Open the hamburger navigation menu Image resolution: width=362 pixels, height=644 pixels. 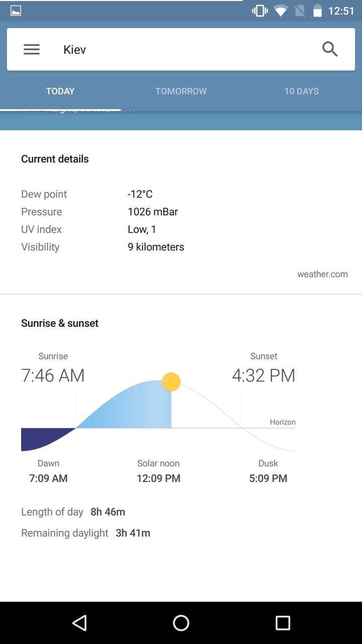tap(32, 49)
